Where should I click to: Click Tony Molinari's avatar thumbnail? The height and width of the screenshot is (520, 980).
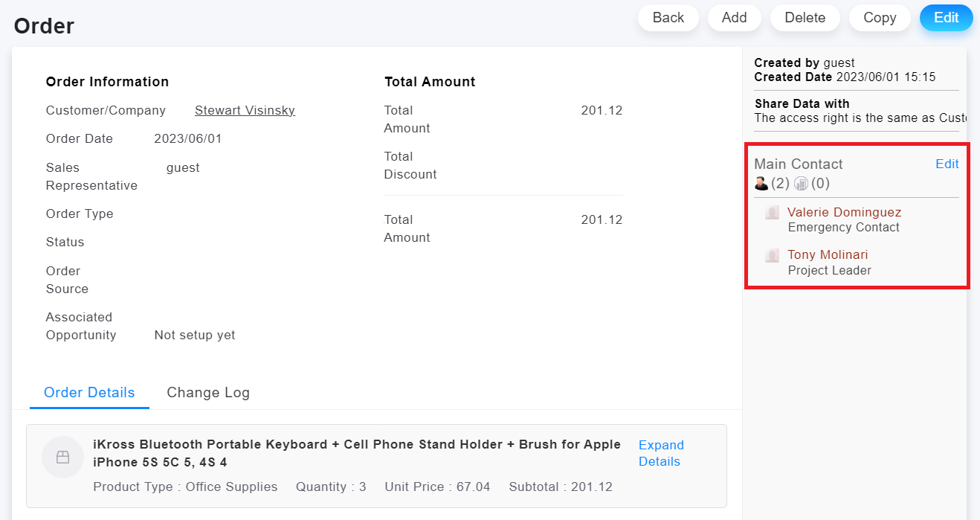(772, 255)
